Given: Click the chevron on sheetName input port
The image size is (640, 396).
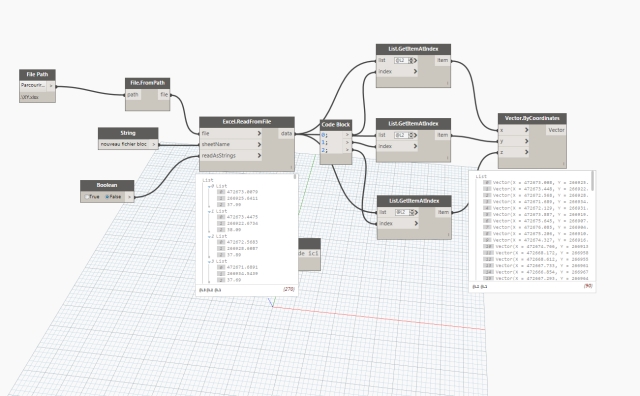Looking at the screenshot, I should pos(259,145).
